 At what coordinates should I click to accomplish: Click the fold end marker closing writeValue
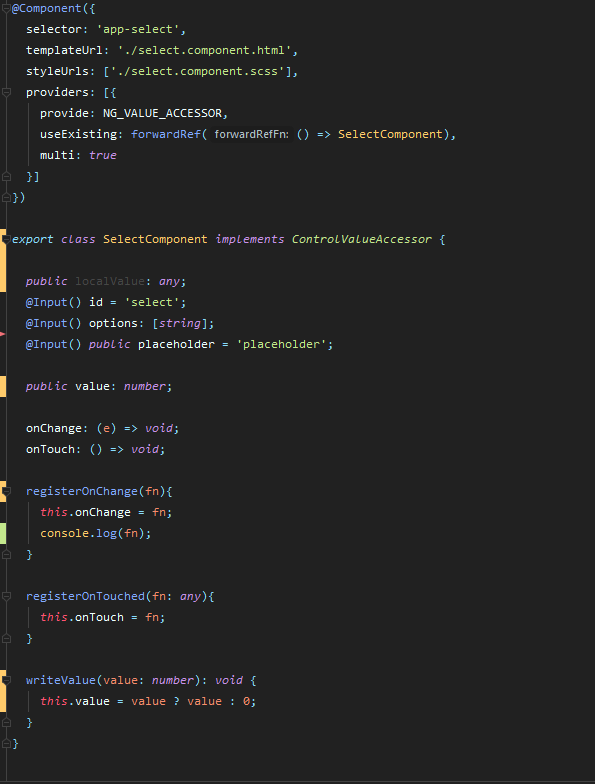[6, 722]
